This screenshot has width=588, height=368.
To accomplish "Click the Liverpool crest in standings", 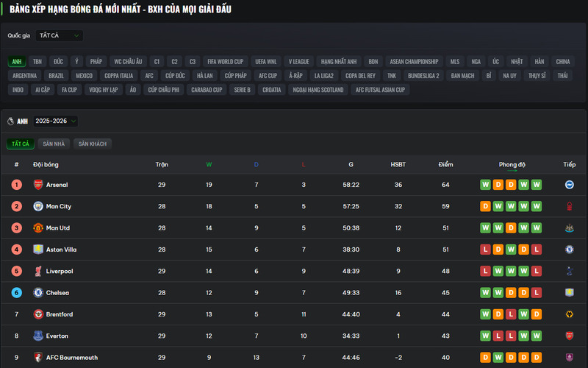I will [x=38, y=272].
